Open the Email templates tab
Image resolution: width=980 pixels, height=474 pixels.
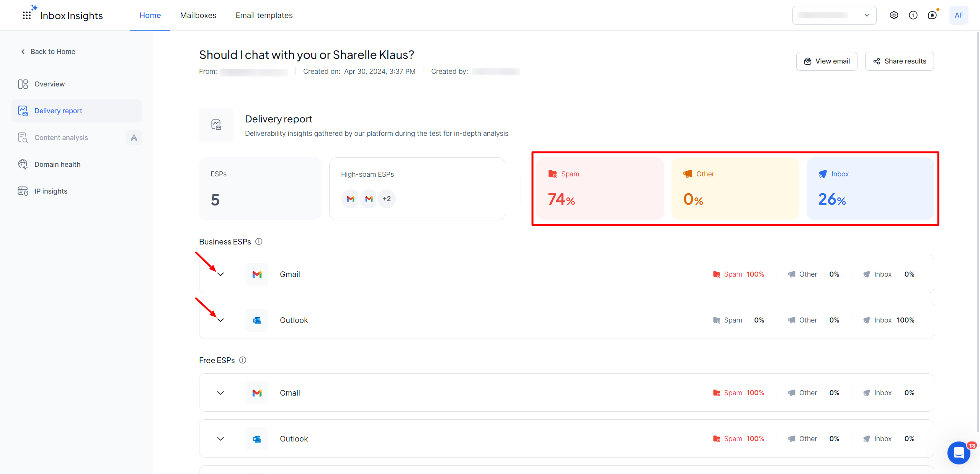point(264,15)
